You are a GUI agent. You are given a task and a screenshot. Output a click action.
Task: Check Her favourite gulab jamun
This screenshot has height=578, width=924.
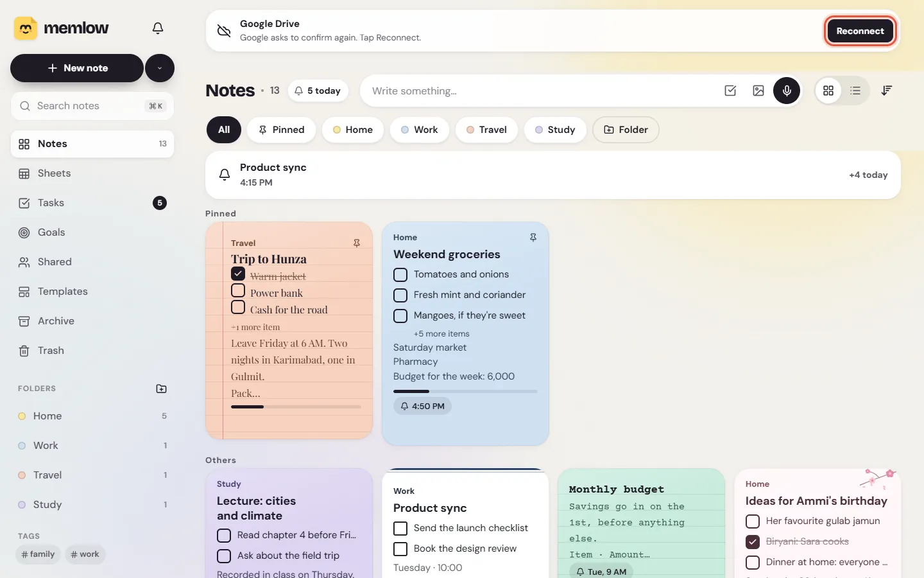click(753, 521)
